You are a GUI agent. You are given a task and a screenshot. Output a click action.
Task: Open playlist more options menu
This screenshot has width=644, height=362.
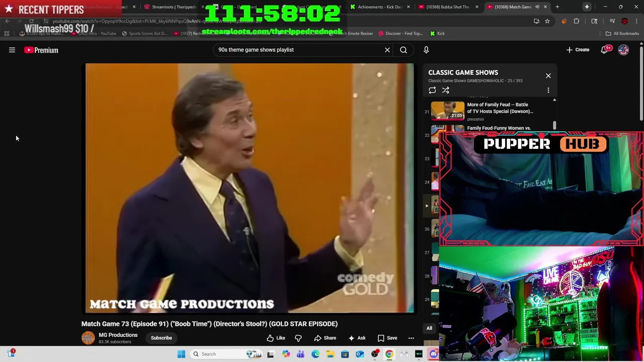(x=548, y=90)
